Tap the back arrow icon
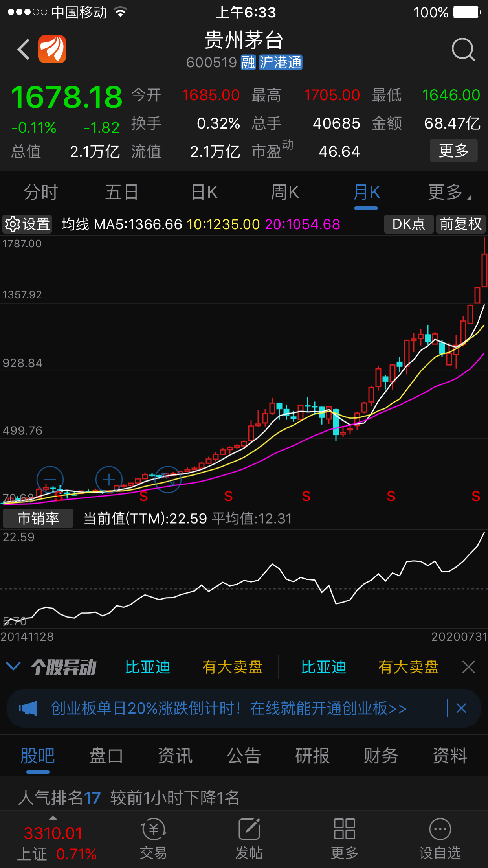488x868 pixels. tap(24, 50)
